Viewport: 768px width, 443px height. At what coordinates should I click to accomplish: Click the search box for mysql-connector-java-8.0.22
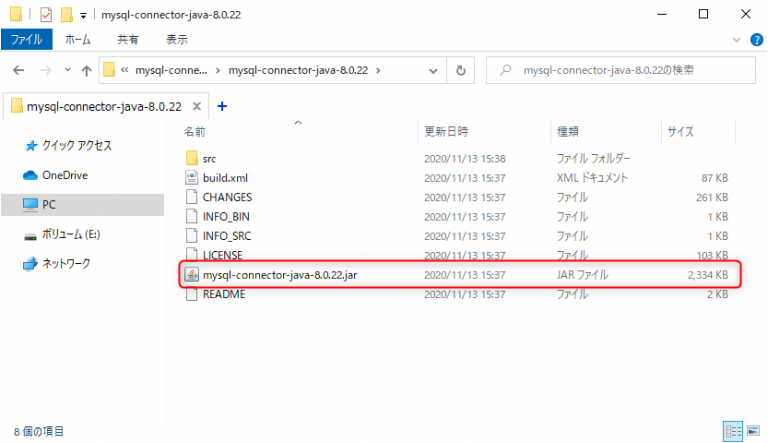tap(620, 71)
